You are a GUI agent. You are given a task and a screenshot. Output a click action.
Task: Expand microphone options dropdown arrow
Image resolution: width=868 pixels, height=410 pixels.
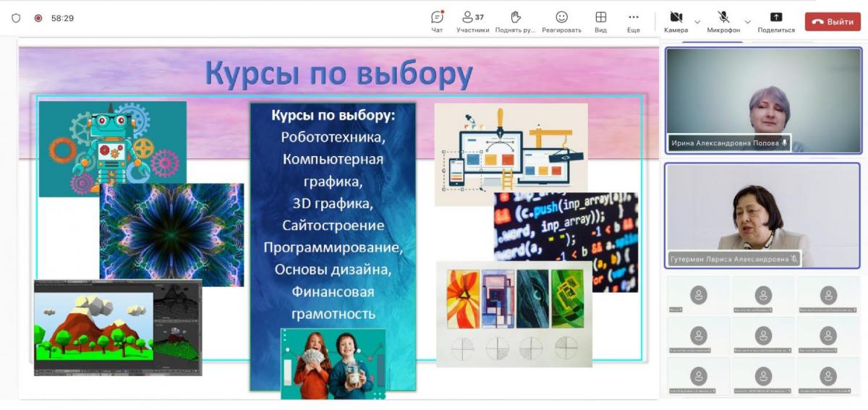tap(747, 22)
